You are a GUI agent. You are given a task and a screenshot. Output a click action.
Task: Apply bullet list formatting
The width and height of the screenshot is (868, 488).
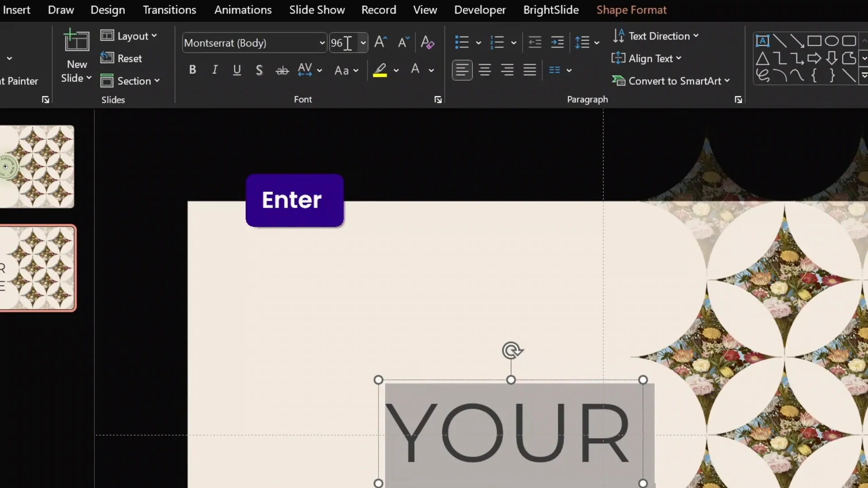(x=462, y=42)
